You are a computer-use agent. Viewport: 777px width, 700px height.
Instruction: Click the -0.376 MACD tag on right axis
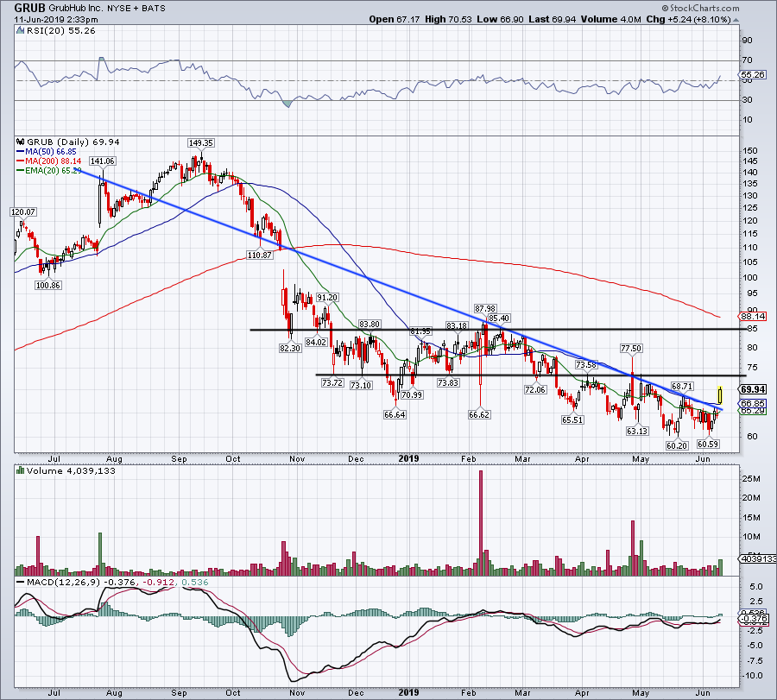click(x=754, y=619)
